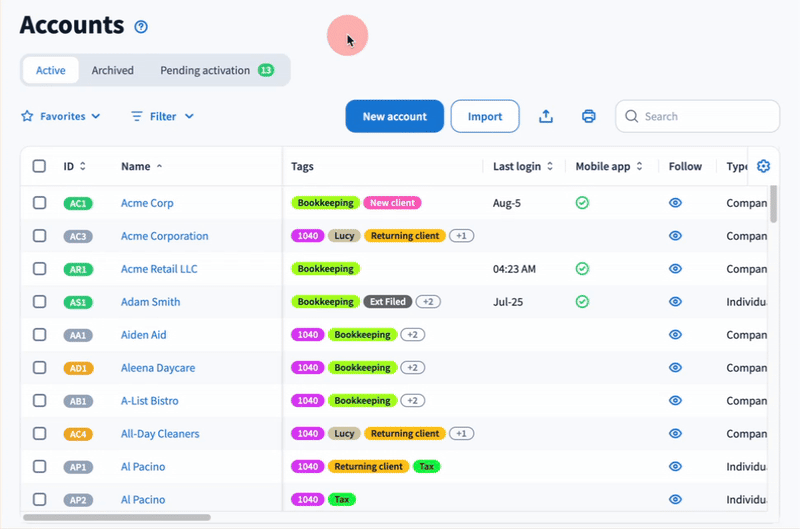Switch to the Archived tab
The height and width of the screenshot is (529, 800).
[112, 70]
